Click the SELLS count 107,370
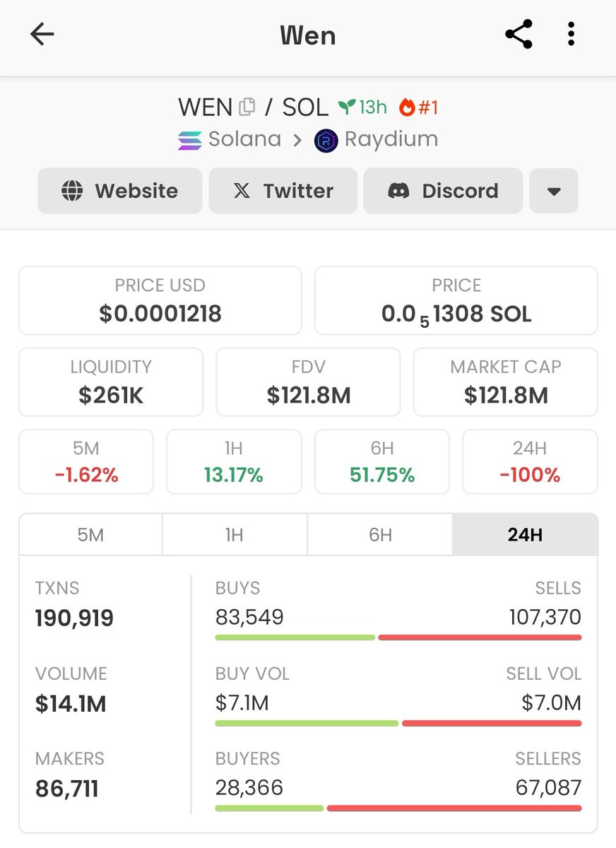 [545, 617]
